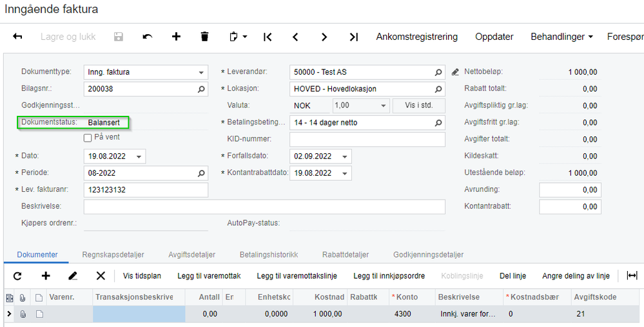644x327 pixels.
Task: Click the Varenr. column header
Action: (x=70, y=297)
